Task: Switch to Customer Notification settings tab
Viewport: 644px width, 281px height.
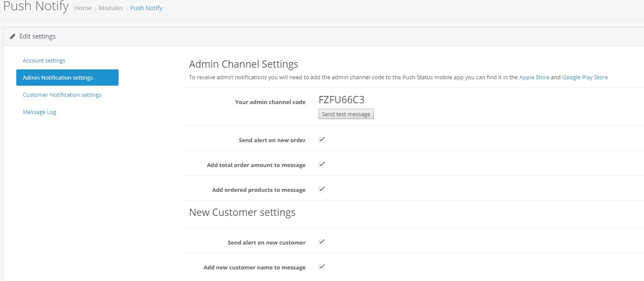Action: [62, 95]
